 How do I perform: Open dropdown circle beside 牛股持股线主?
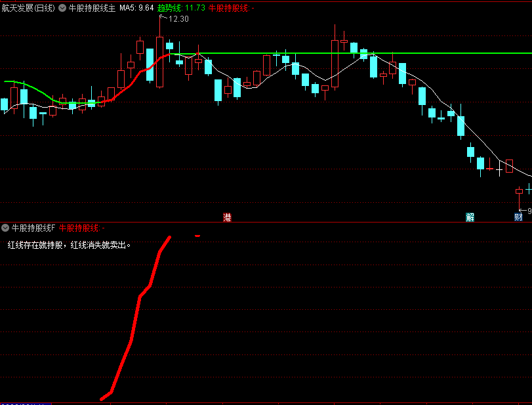pyautogui.click(x=62, y=8)
